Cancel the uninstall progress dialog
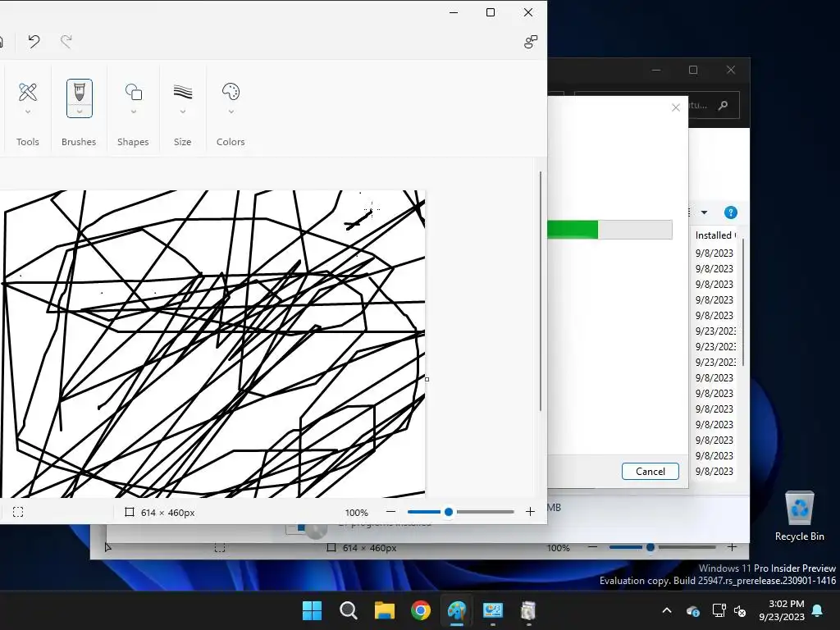Viewport: 840px width, 630px height. 651,472
